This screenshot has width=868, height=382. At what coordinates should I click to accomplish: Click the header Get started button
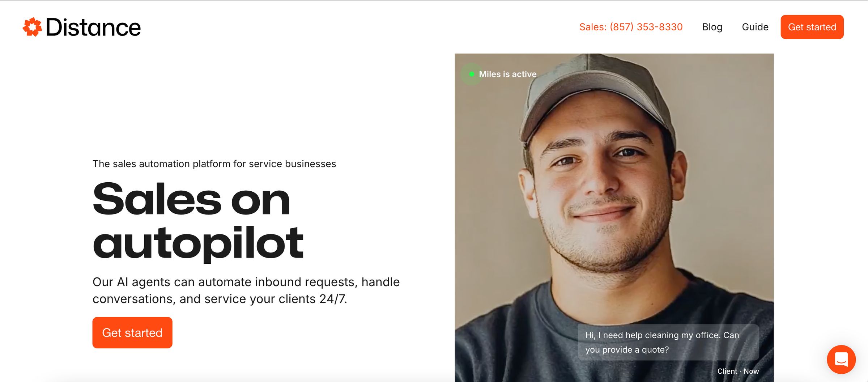(812, 27)
